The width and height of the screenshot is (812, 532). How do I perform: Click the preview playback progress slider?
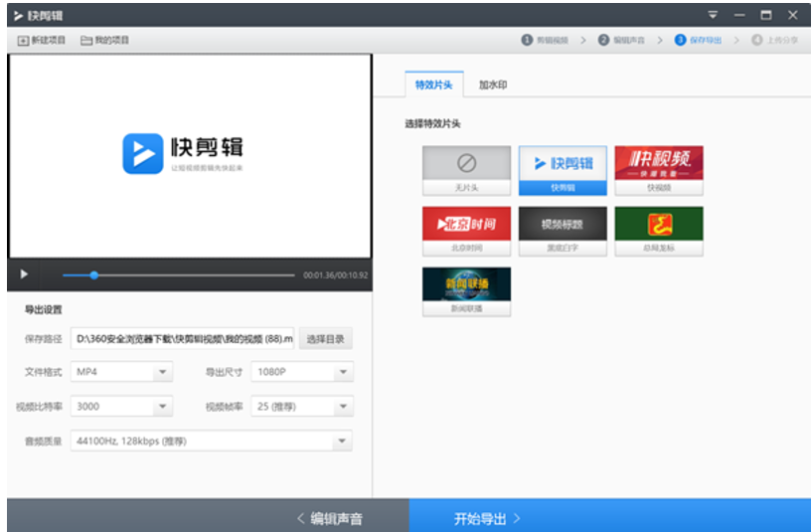pyautogui.click(x=178, y=275)
